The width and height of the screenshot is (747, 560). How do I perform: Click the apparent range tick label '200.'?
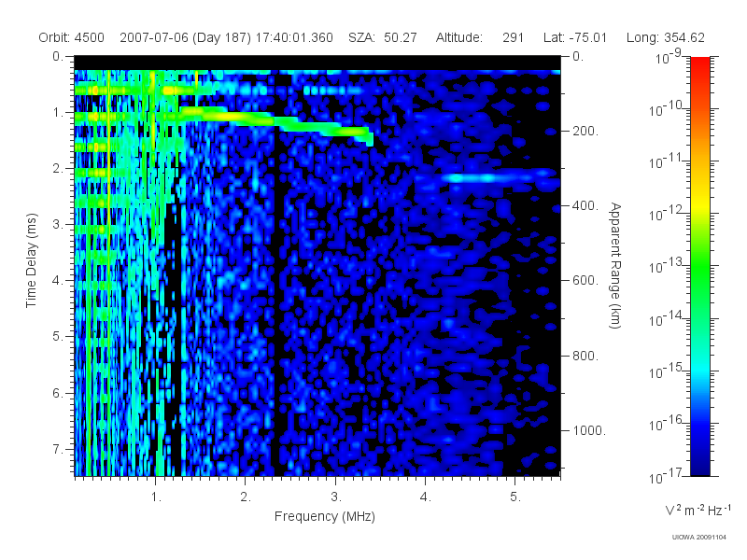pos(585,131)
